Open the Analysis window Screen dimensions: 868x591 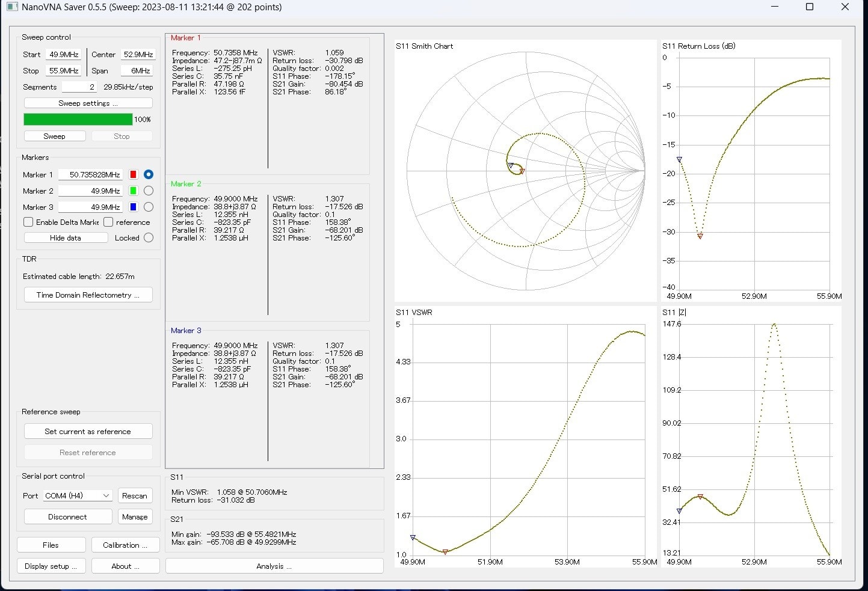[274, 566]
